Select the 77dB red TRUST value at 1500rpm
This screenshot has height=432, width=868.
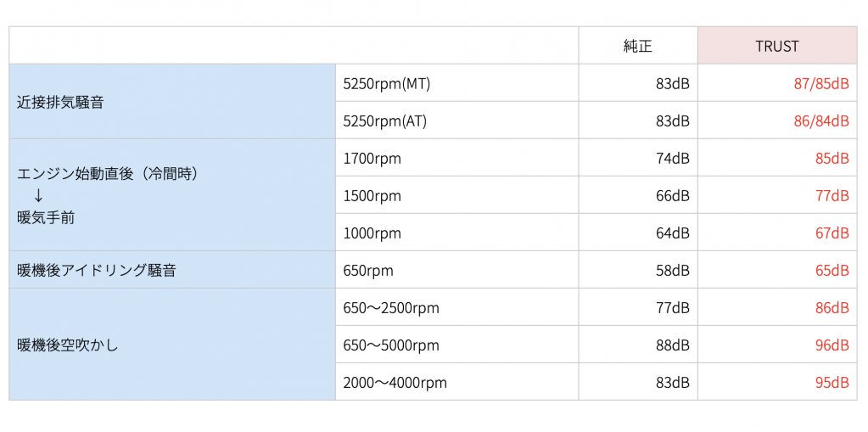coord(832,195)
